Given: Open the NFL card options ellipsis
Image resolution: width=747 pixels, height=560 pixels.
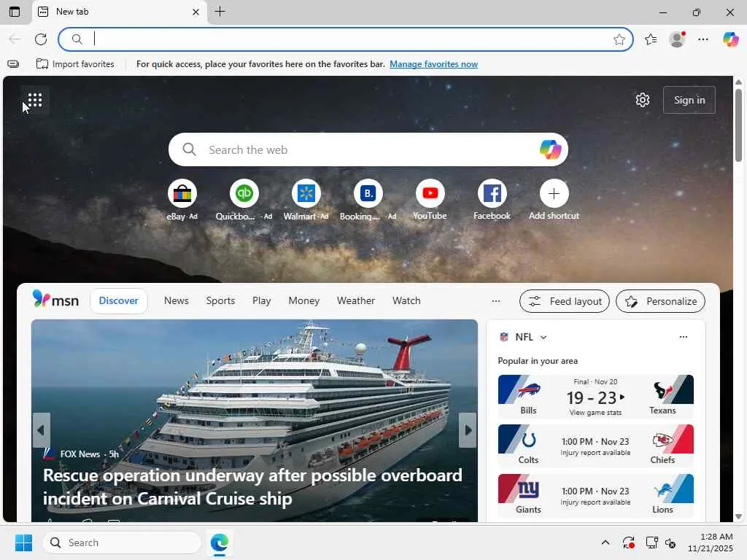Looking at the screenshot, I should point(683,337).
